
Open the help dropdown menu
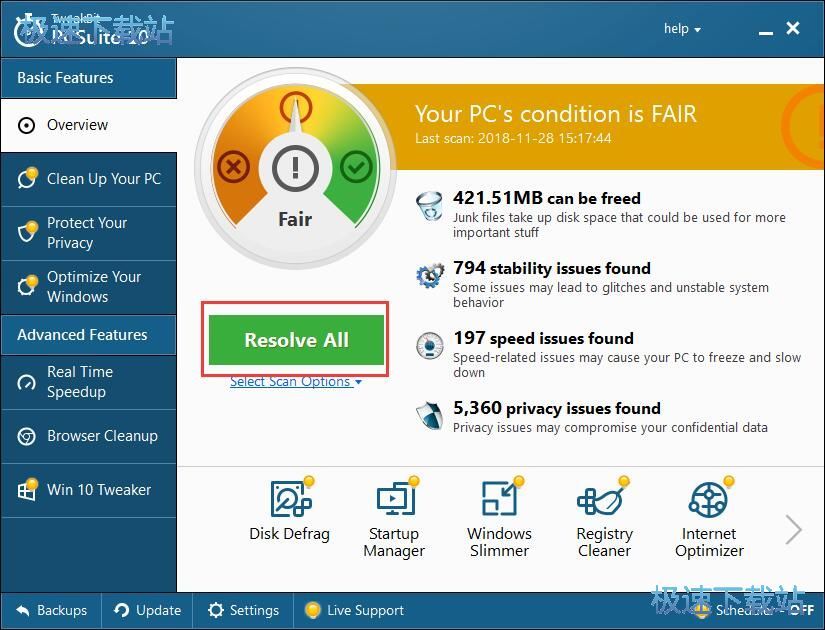(x=682, y=28)
